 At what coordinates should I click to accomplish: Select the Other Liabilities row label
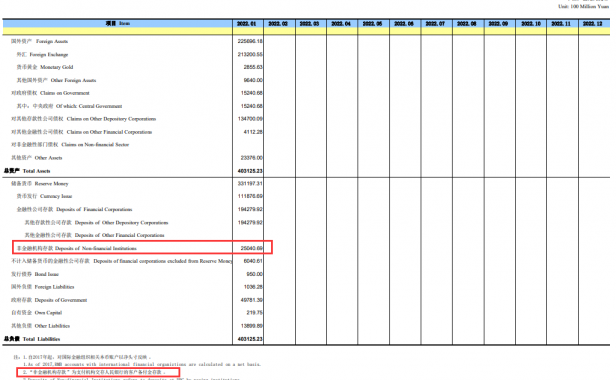pos(40,326)
